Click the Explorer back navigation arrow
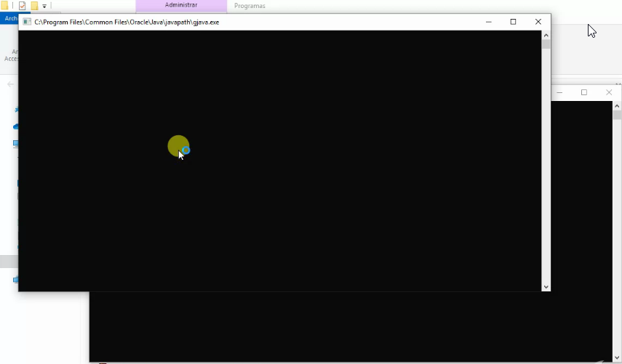Viewport: 622px width, 364px height. [x=10, y=84]
